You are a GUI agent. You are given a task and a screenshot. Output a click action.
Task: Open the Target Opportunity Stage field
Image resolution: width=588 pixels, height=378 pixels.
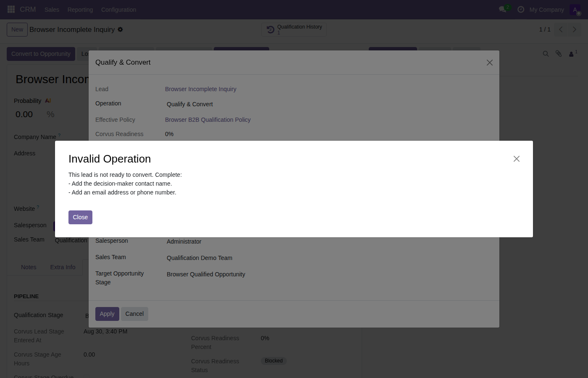click(328, 274)
